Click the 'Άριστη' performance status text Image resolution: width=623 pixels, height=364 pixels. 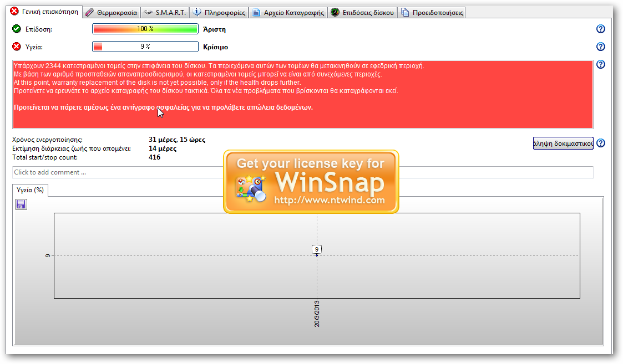tap(214, 29)
